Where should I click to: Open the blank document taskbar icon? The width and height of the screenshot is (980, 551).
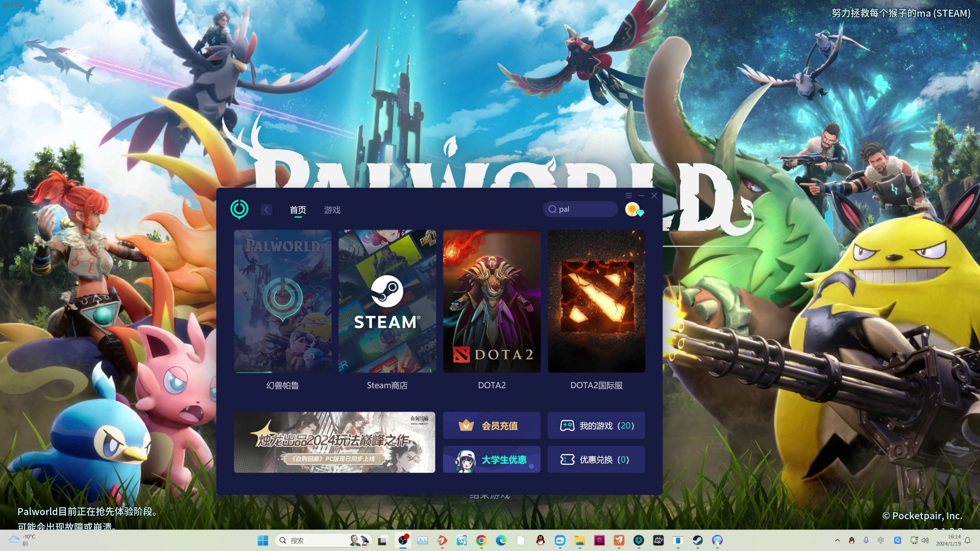(521, 540)
